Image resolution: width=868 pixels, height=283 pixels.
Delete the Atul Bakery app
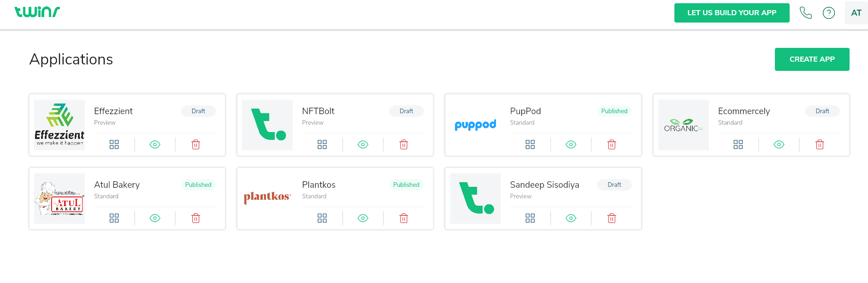coord(195,218)
